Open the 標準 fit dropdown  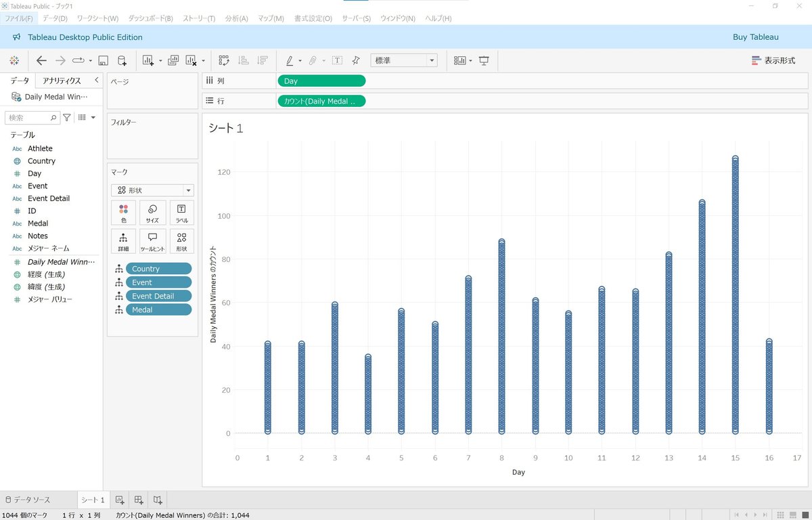tap(404, 60)
